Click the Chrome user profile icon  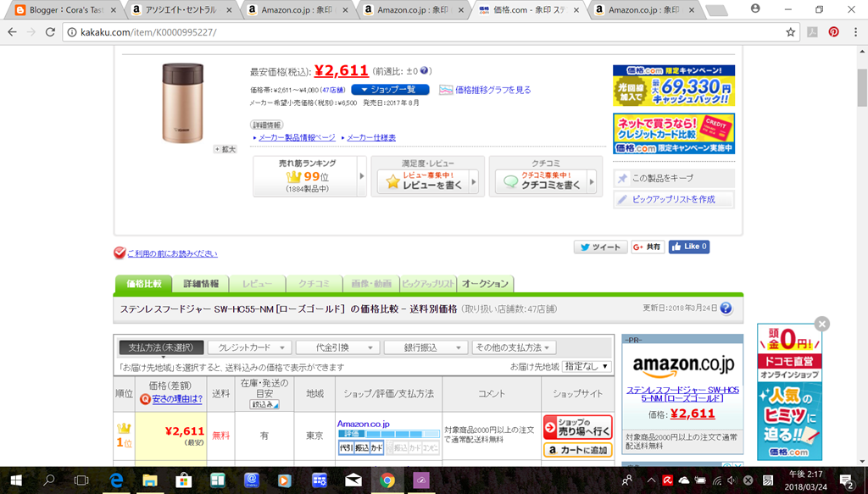755,8
